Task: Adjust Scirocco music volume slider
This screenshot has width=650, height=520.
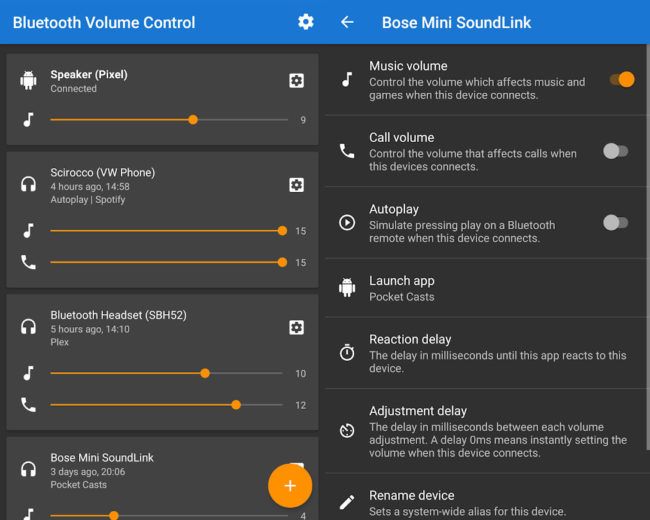Action: coord(169,231)
